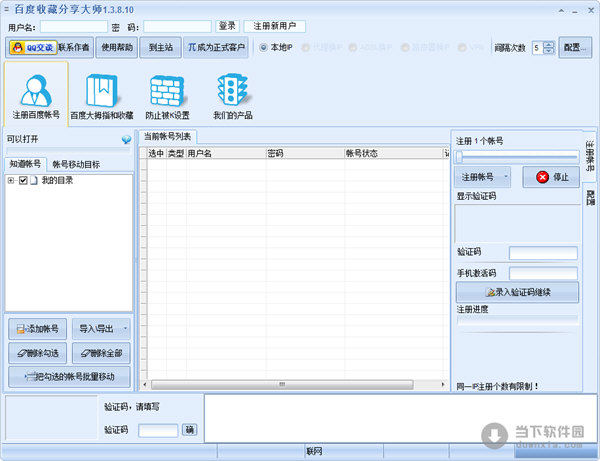Click the 成为正式客户 button

[216, 47]
